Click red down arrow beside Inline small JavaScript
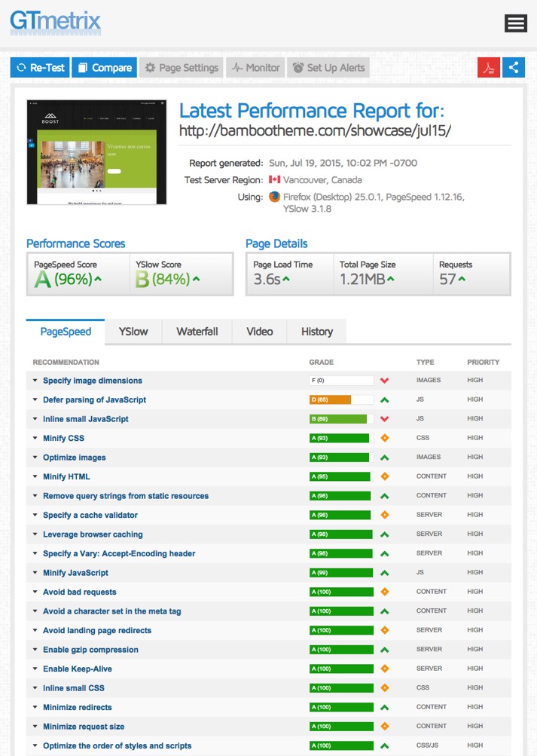 tap(384, 419)
